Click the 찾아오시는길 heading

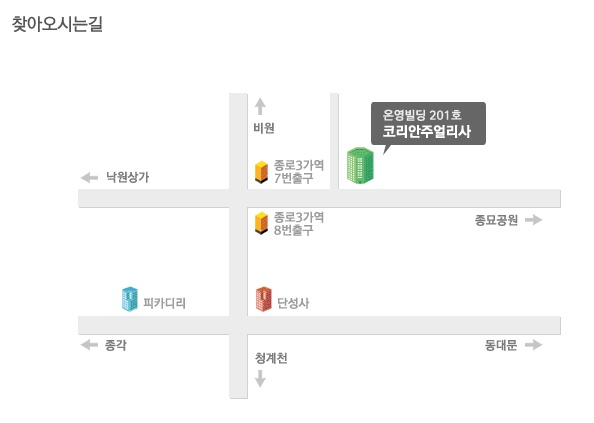[57, 24]
